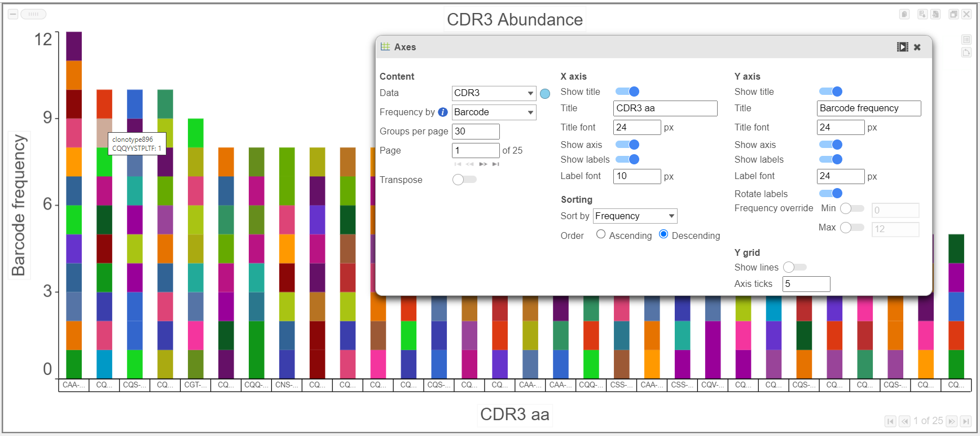Click the copy plot icon at top right
The height and width of the screenshot is (436, 980).
904,14
